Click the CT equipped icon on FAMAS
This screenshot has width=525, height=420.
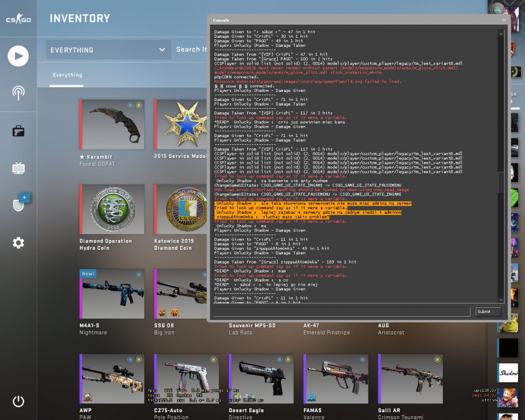click(363, 360)
